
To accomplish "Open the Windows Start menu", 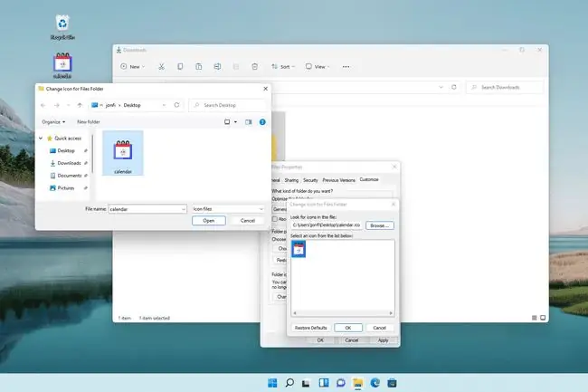I will (272, 383).
